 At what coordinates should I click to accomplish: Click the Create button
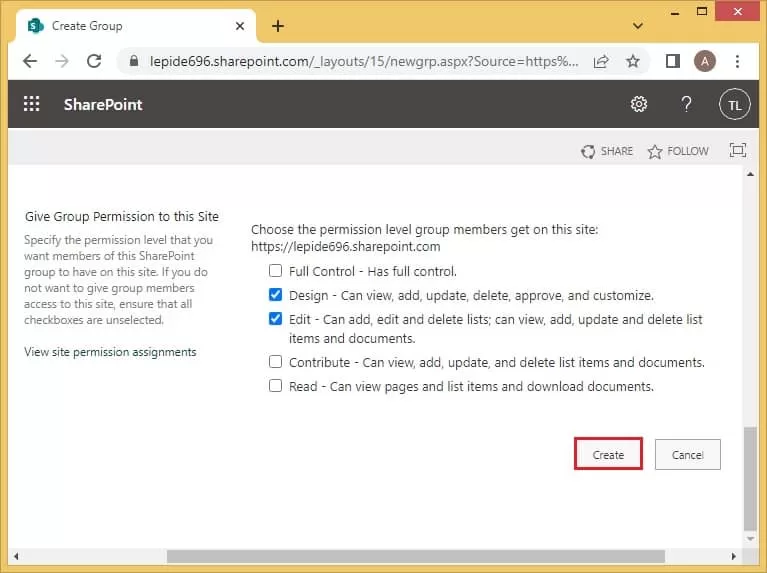(608, 454)
